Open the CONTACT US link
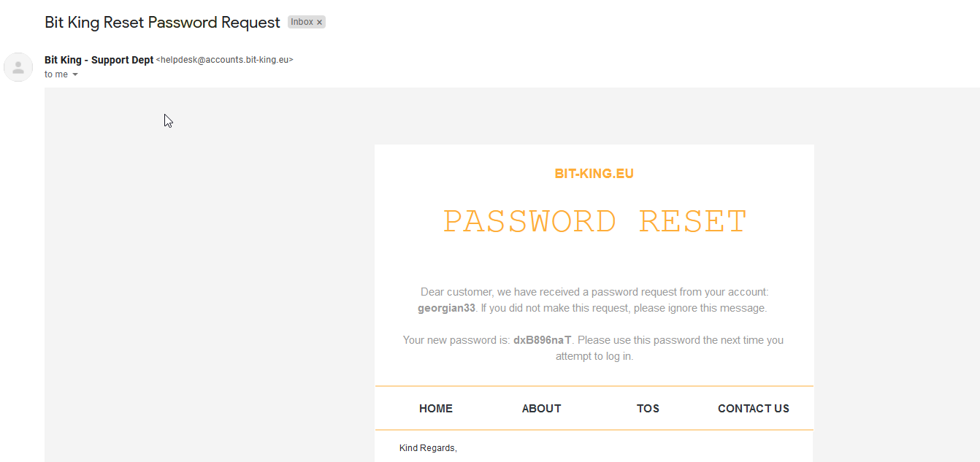This screenshot has height=462, width=980. pos(754,409)
